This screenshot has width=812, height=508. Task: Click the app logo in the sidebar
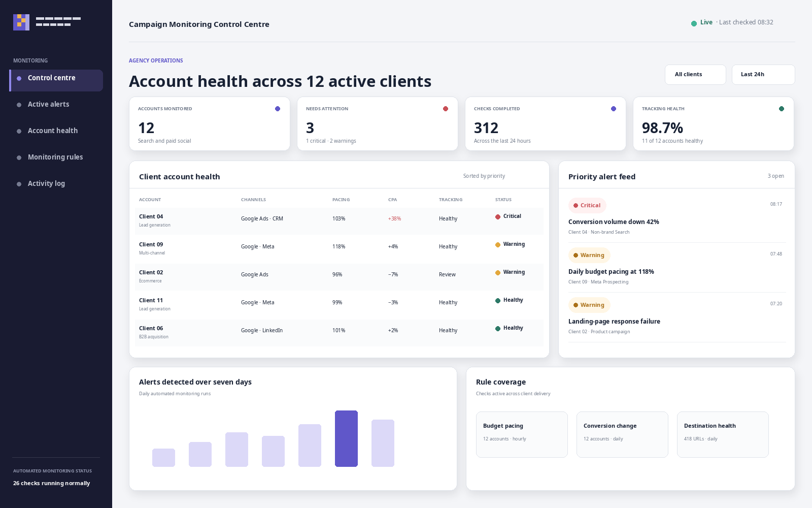[x=21, y=22]
